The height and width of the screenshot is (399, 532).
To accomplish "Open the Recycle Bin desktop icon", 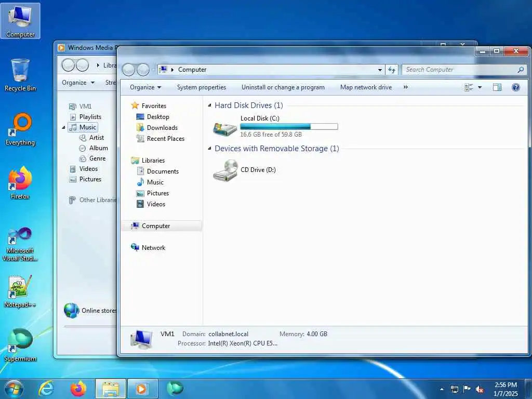I will point(20,75).
